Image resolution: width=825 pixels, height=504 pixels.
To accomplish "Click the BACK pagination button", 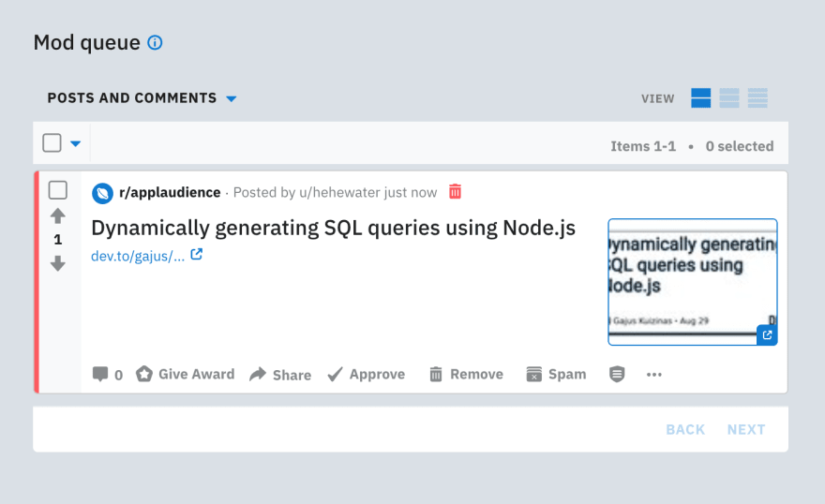I will 685,430.
